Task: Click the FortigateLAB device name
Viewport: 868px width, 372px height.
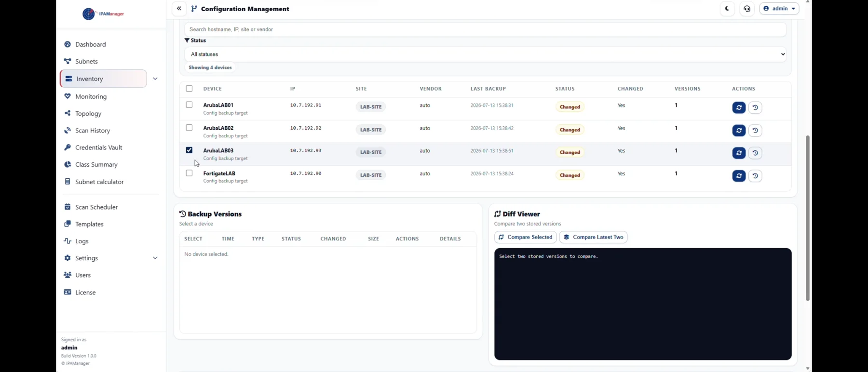Action: (x=219, y=173)
